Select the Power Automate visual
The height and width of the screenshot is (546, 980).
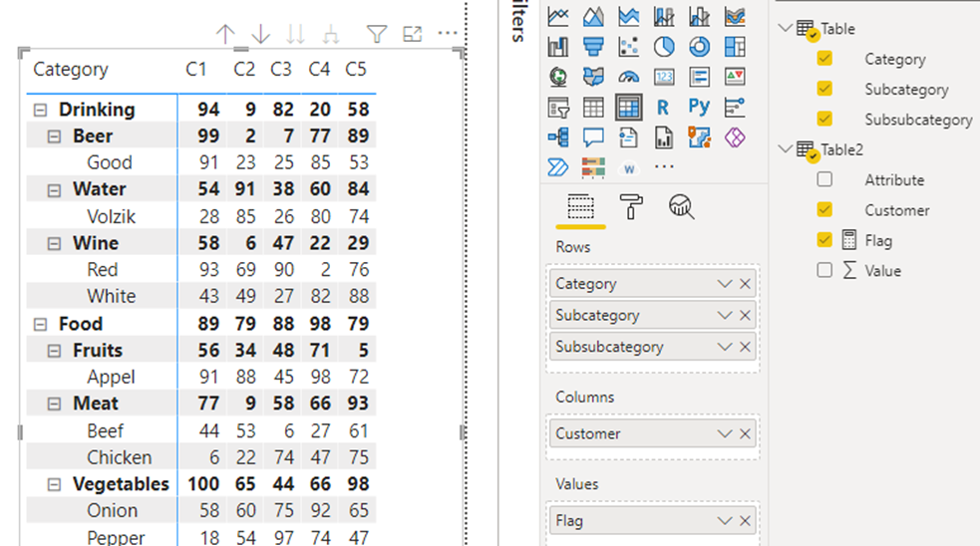[558, 167]
